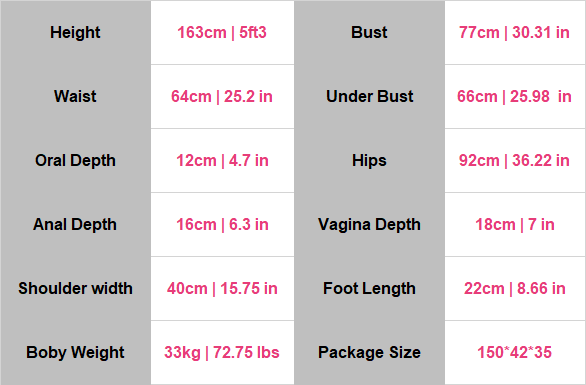
Task: Select the 64cm | 25.2 in value
Action: 222,96
